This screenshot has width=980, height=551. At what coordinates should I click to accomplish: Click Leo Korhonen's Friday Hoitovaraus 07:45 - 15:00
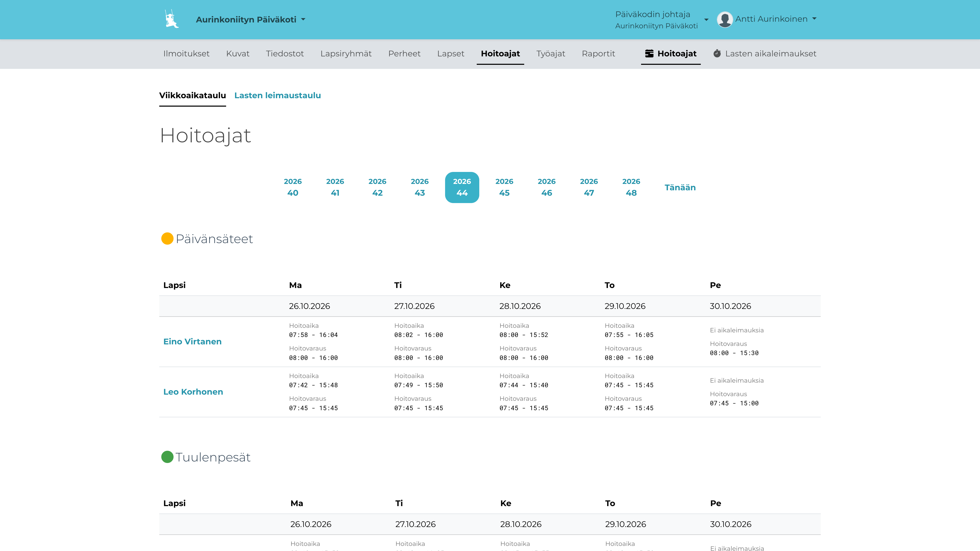click(734, 398)
